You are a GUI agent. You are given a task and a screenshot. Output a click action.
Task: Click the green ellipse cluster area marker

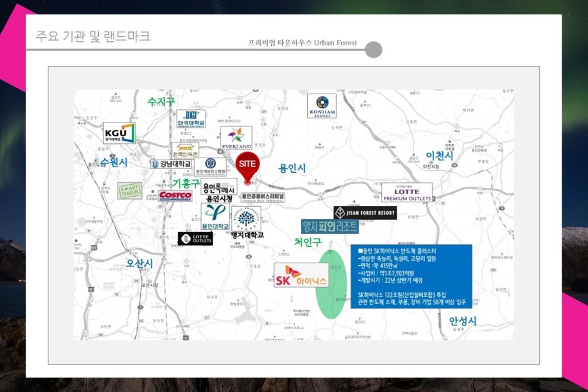331,284
